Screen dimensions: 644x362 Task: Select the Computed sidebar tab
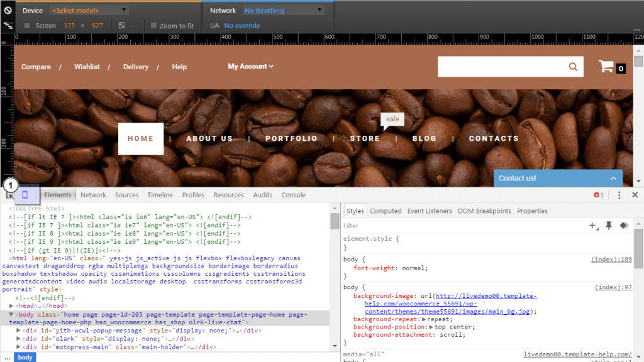386,211
